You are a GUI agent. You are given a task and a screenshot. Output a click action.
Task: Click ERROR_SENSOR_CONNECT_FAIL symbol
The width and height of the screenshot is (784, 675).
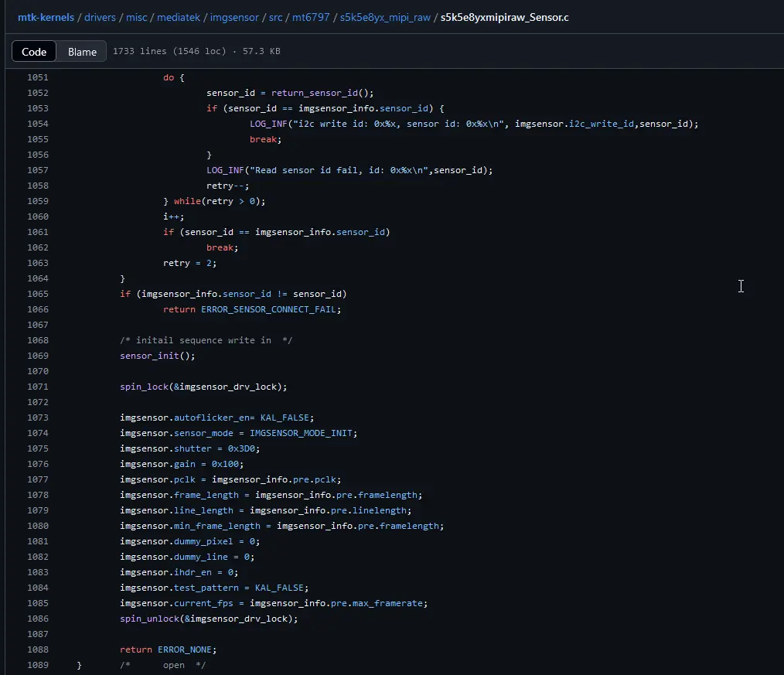[268, 309]
